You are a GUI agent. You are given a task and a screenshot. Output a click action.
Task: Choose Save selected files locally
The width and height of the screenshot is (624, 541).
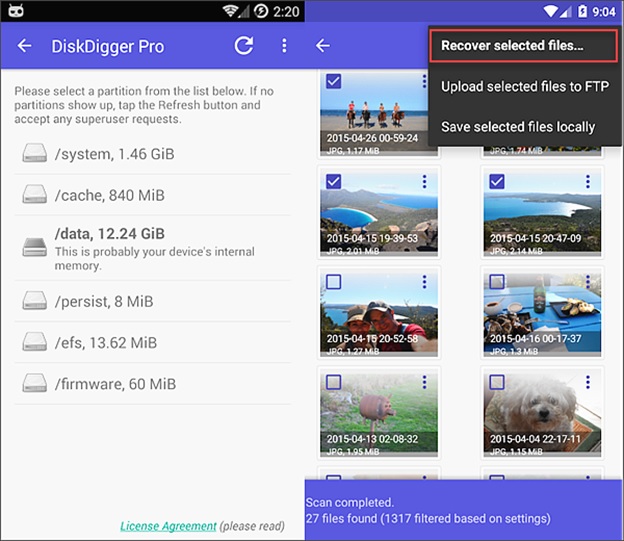coord(525,127)
